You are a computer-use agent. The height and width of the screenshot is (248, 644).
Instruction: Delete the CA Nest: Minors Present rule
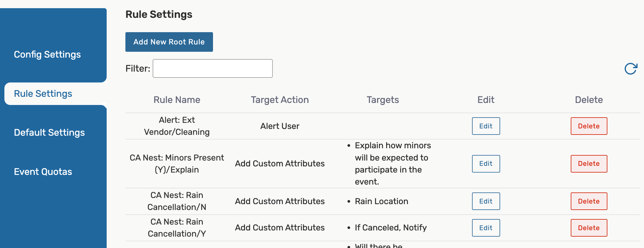pos(589,164)
